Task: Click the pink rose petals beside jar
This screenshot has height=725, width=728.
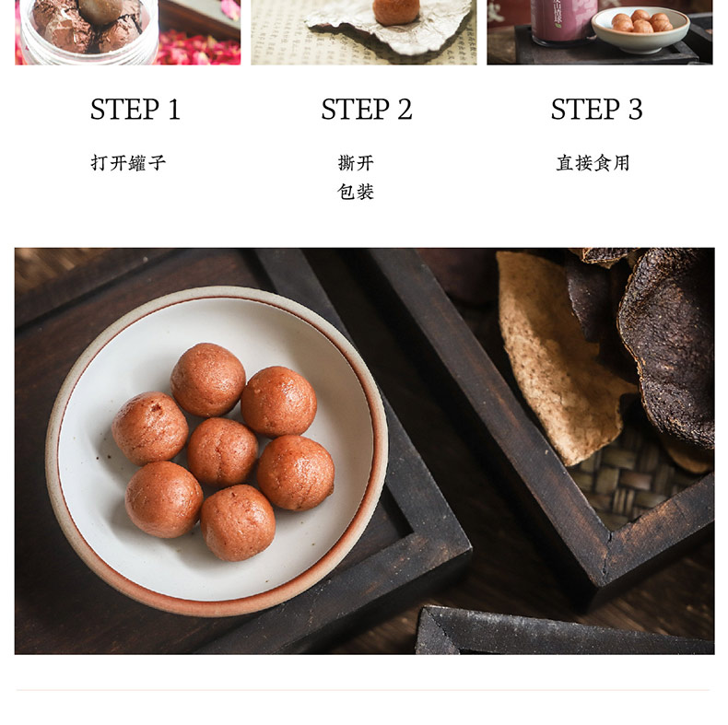Action: coord(197,49)
